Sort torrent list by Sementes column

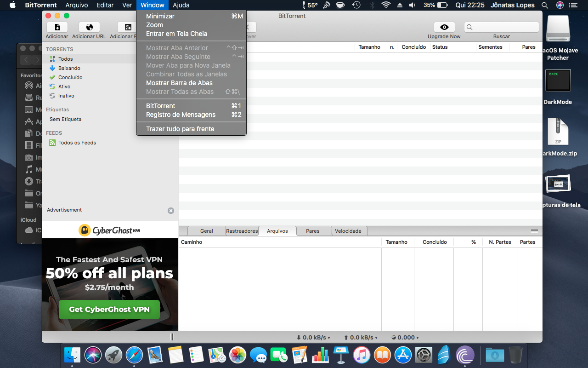point(492,47)
